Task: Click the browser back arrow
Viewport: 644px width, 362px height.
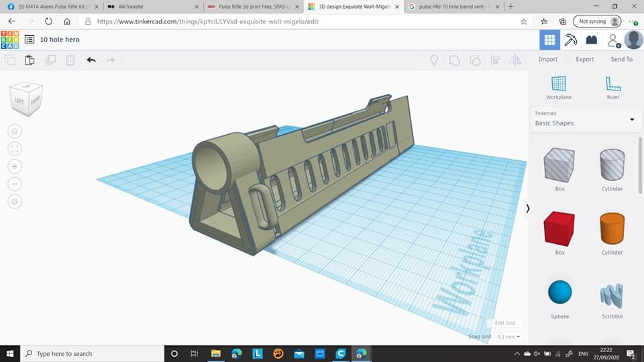Action: pyautogui.click(x=11, y=21)
